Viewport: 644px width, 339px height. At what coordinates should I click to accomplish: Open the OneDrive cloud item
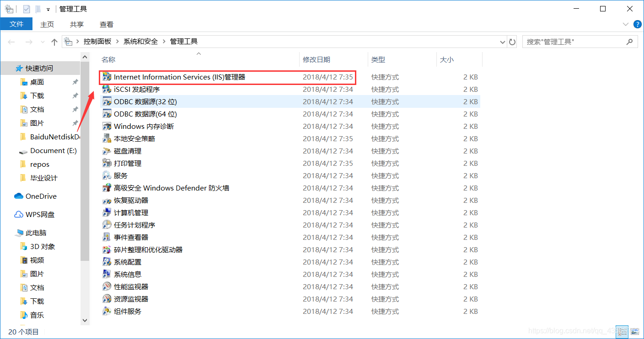pyautogui.click(x=36, y=196)
